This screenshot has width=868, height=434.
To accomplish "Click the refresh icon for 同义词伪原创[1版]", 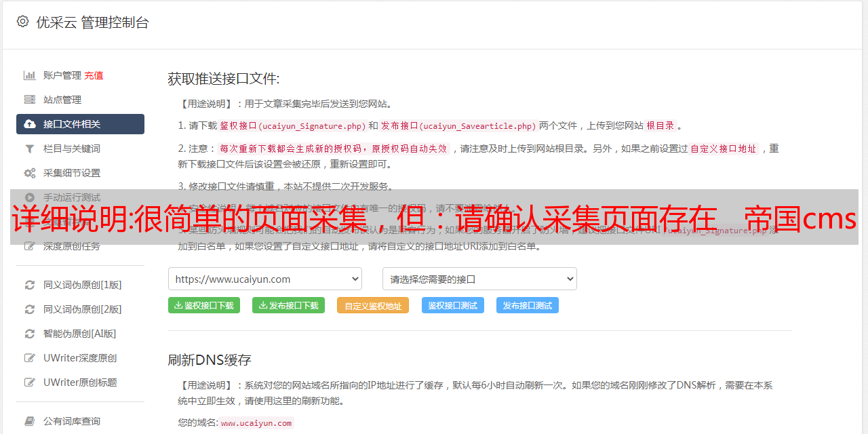I will (x=30, y=285).
